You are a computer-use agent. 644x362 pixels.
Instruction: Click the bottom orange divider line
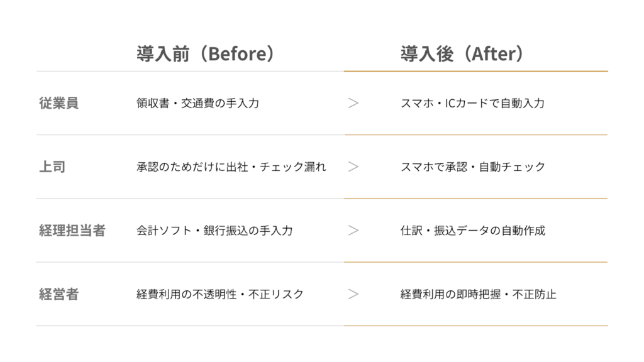(x=475, y=326)
